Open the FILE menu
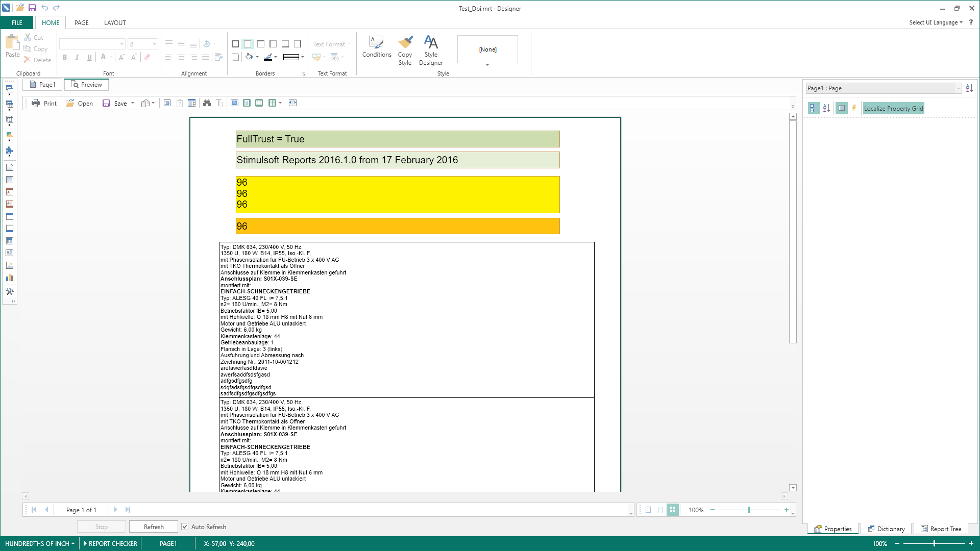This screenshot has height=551, width=980. (17, 22)
